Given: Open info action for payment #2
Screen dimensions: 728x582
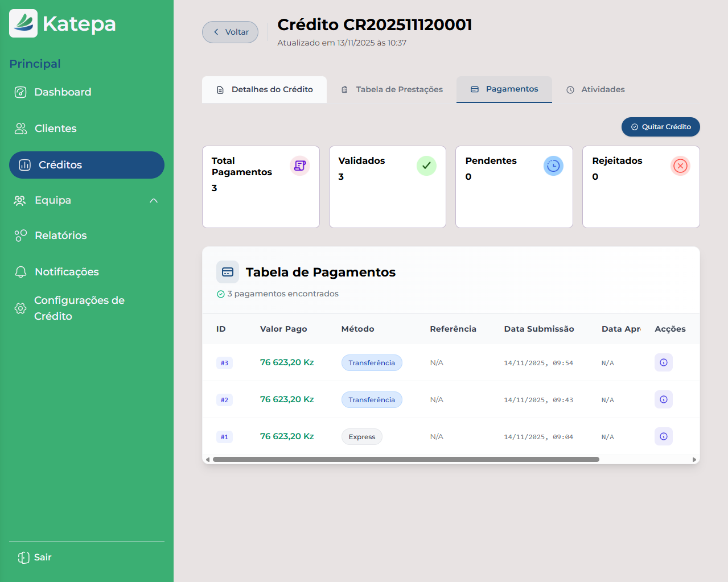Looking at the screenshot, I should [663, 399].
